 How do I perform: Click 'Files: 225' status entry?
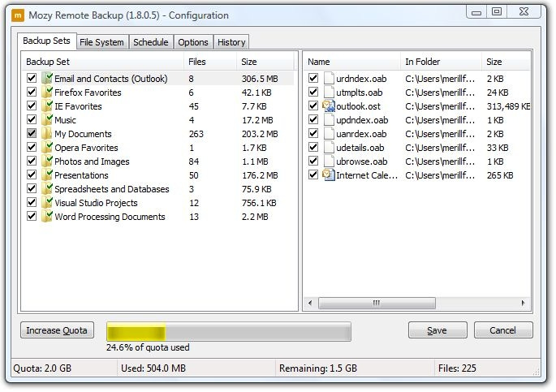coord(457,368)
